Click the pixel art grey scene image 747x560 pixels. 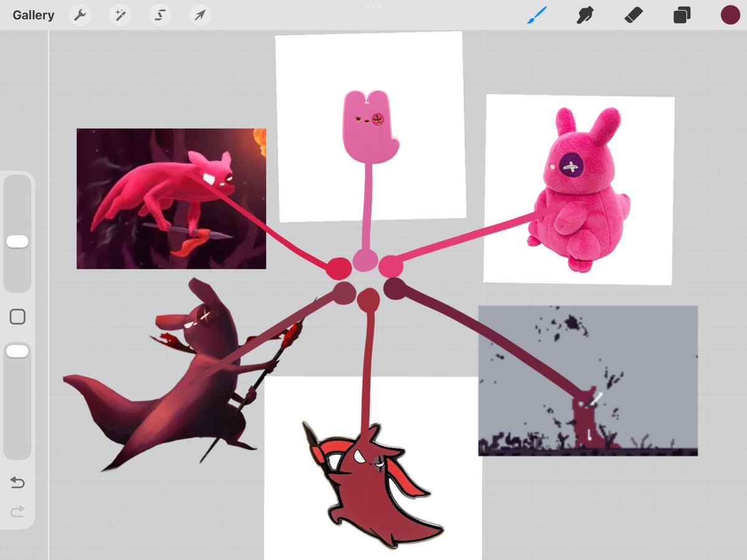[x=588, y=381]
